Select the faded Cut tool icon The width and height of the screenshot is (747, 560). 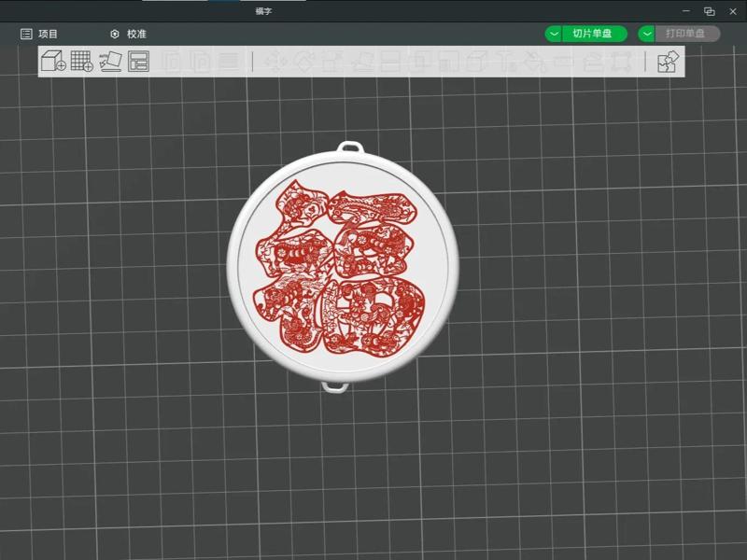pos(390,62)
